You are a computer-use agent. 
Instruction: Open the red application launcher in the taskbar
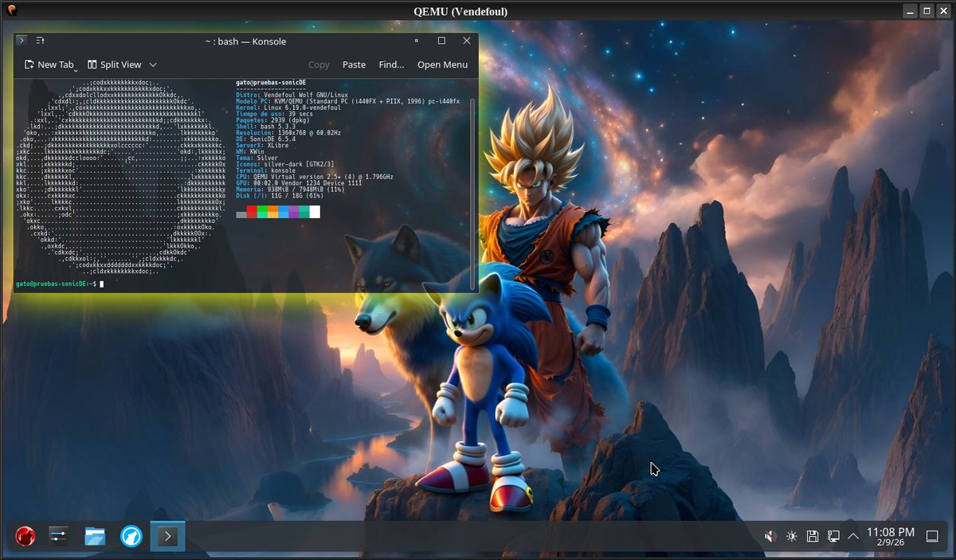(25, 536)
